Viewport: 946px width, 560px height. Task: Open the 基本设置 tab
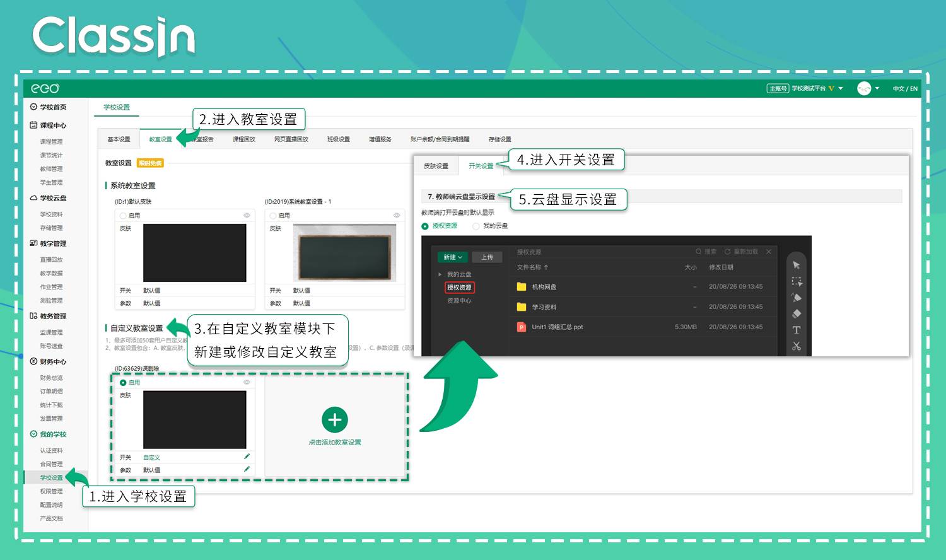119,139
